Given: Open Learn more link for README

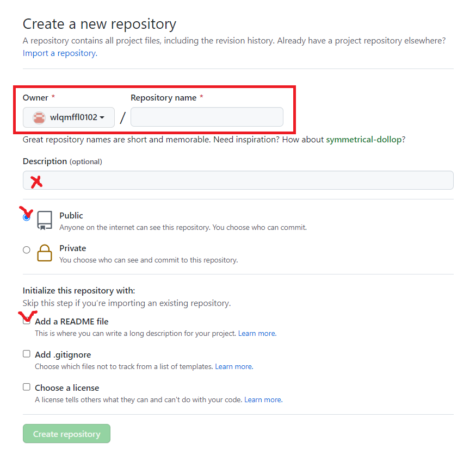Looking at the screenshot, I should tap(257, 333).
